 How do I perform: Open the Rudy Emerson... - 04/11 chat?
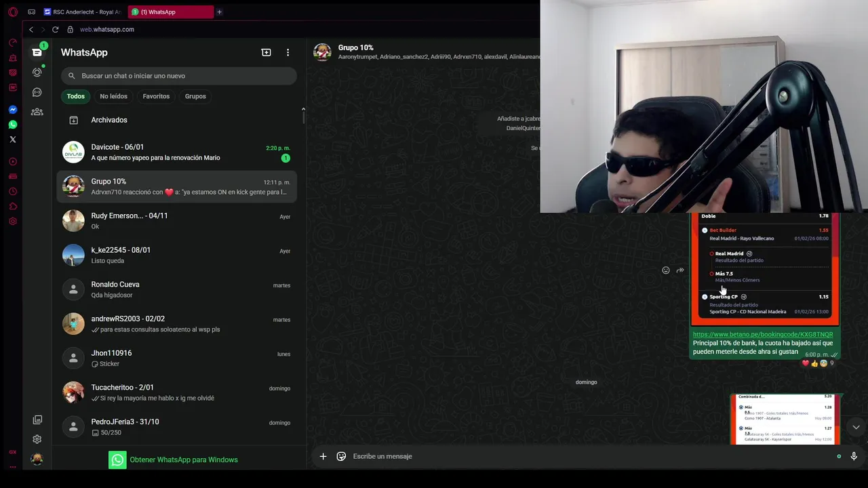176,221
